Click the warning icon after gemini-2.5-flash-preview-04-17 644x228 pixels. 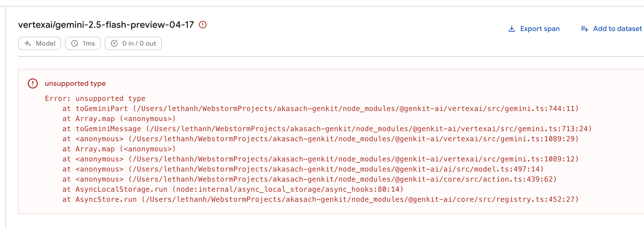[202, 25]
